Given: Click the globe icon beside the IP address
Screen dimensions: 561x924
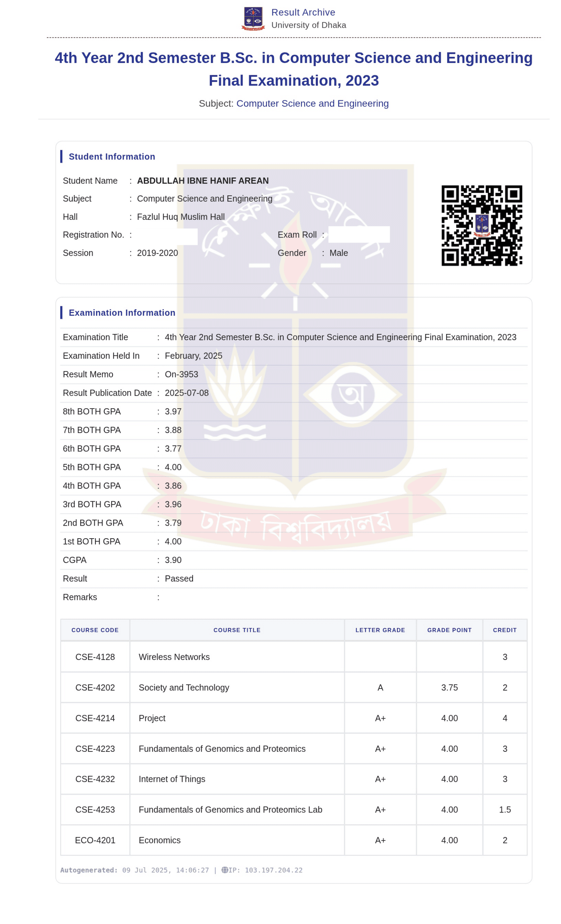Looking at the screenshot, I should (x=225, y=870).
